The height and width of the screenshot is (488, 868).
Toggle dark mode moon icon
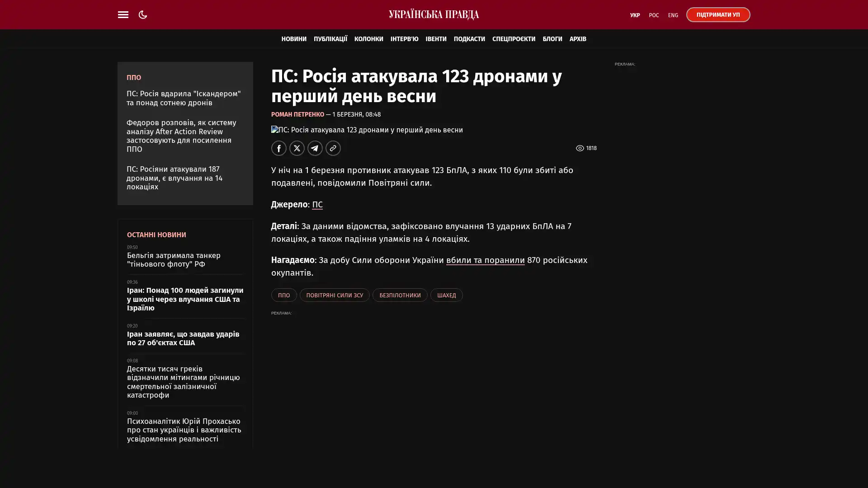[143, 14]
